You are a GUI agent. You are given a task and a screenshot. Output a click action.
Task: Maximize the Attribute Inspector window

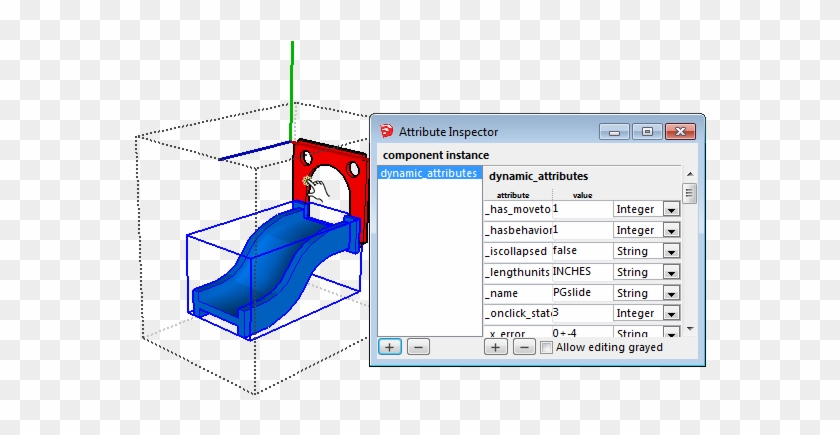pyautogui.click(x=647, y=132)
